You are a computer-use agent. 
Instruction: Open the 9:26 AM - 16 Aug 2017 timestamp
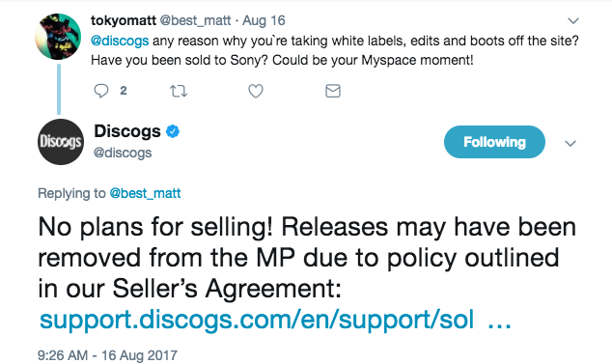click(x=108, y=355)
